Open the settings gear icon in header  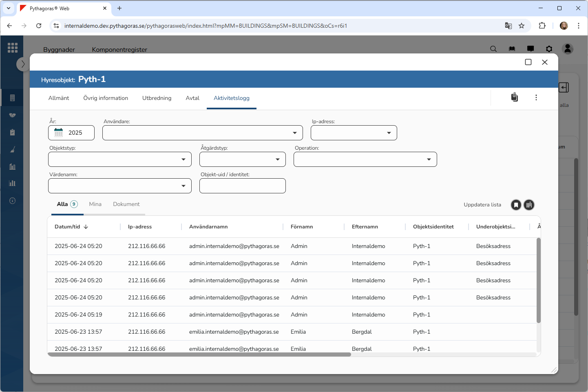tap(549, 49)
